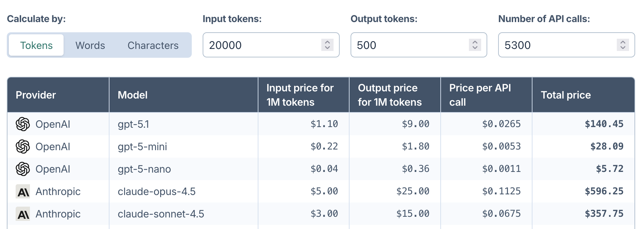Screen dimensions: 644x229
Task: Sort by the Total price column header
Action: tap(565, 95)
